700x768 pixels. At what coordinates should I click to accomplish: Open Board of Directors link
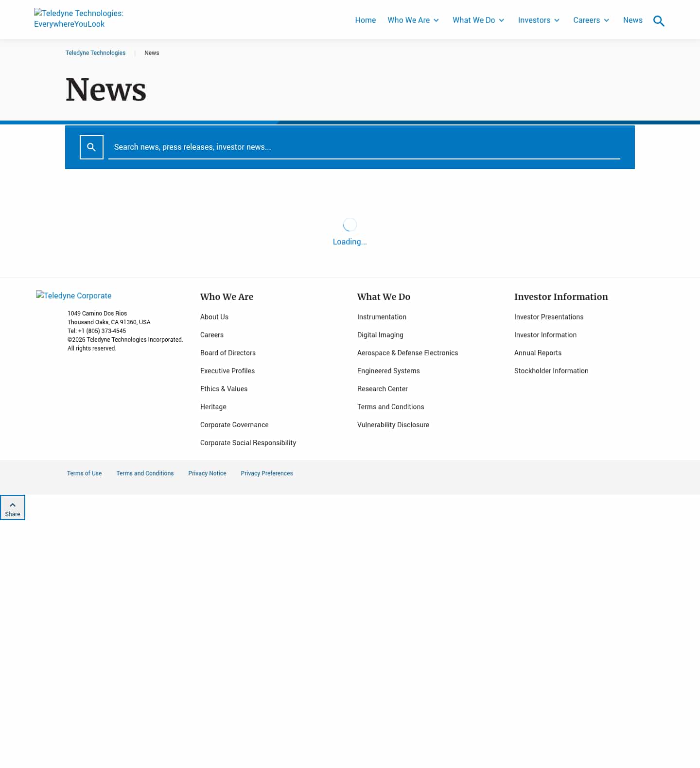click(228, 353)
